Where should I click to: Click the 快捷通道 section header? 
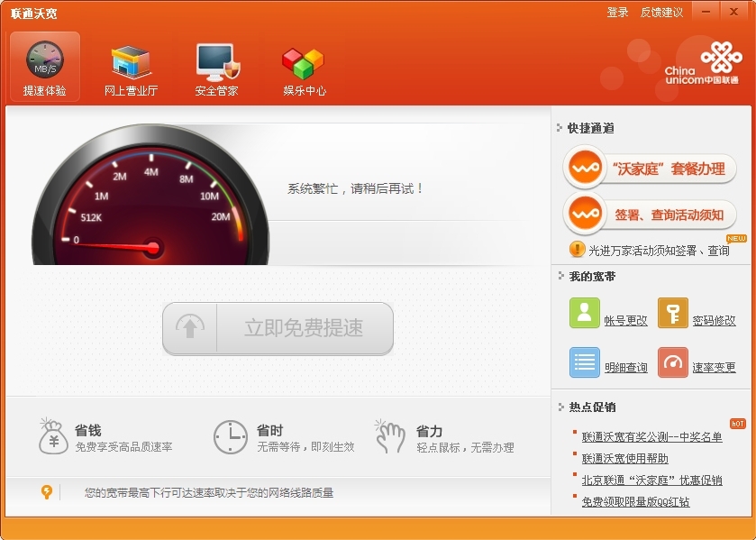590,128
